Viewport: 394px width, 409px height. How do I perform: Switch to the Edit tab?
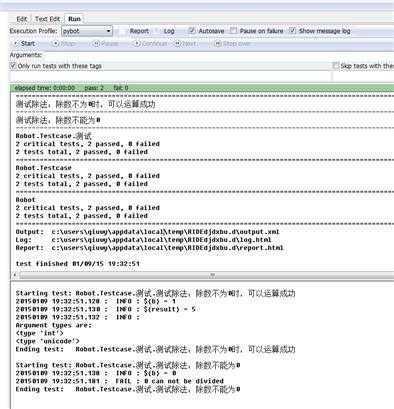(x=21, y=19)
